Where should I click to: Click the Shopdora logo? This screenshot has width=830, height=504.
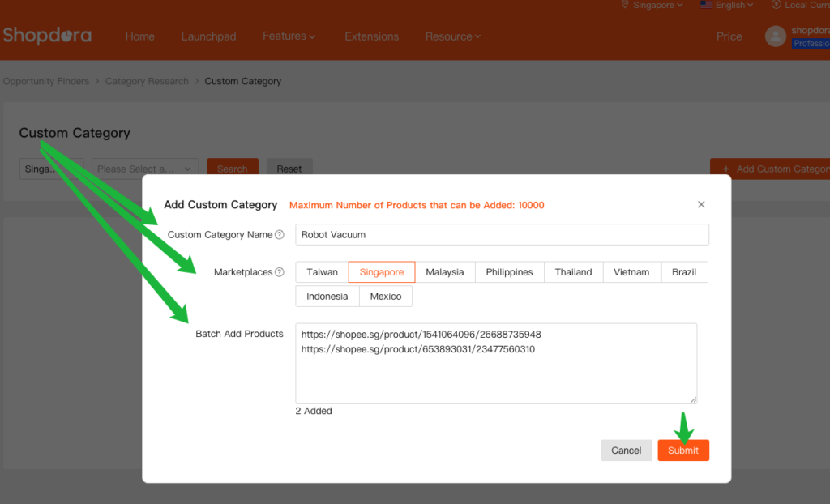[47, 36]
